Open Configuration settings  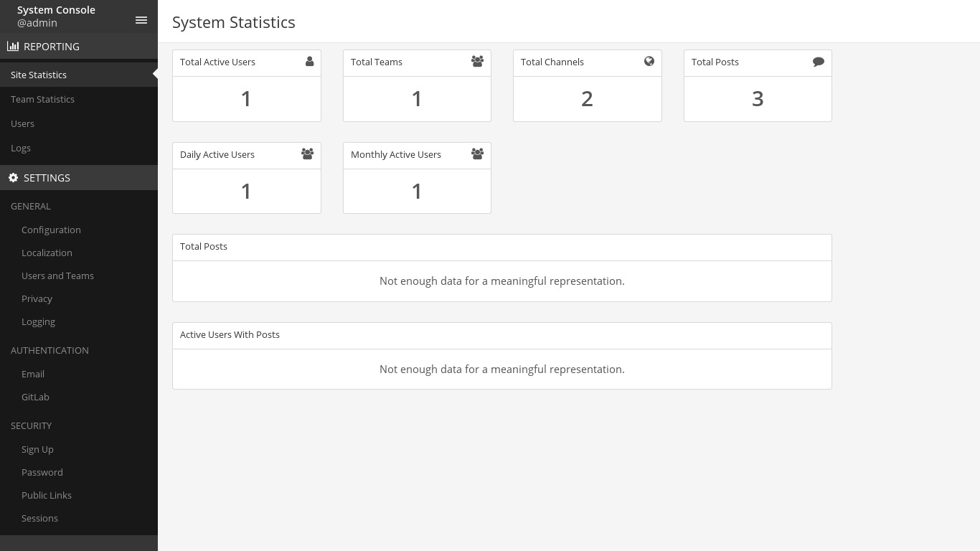[x=51, y=230]
